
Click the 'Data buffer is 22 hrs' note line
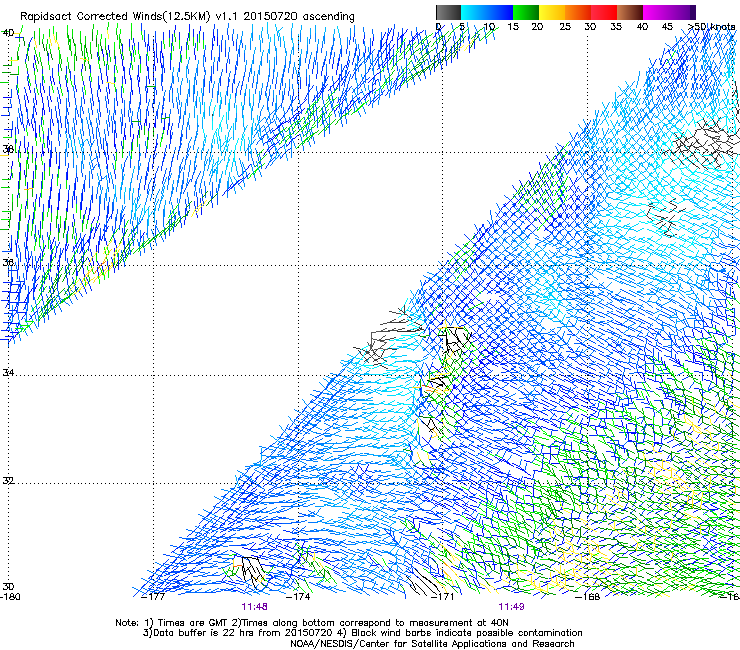[362, 633]
